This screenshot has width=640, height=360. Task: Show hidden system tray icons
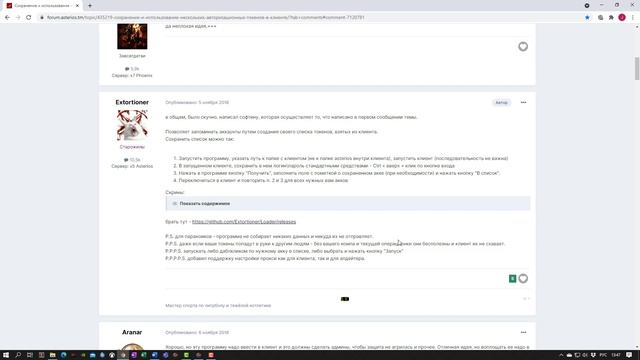pyautogui.click(x=561, y=355)
